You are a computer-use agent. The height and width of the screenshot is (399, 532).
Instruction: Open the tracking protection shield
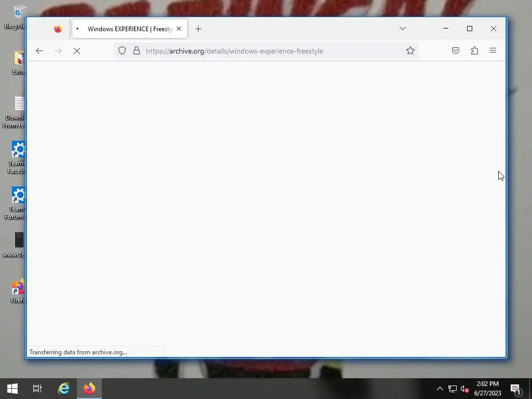click(122, 50)
